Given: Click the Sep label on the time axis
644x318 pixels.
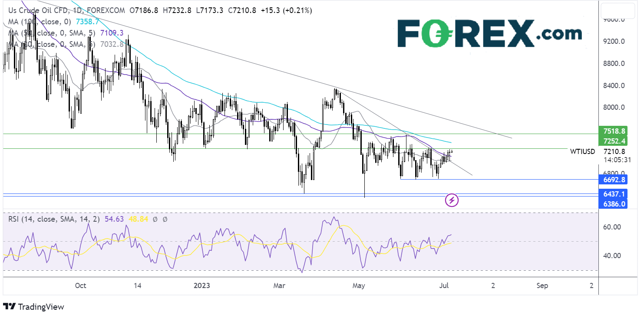Looking at the screenshot, I should point(542,285).
